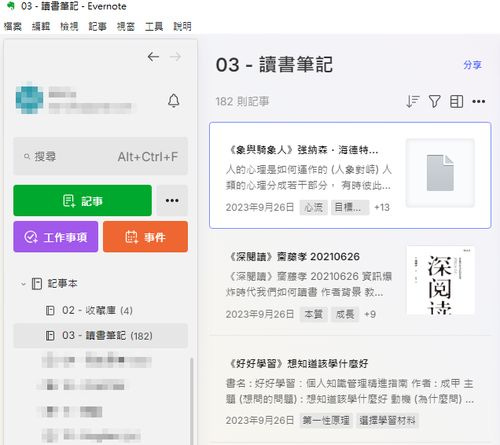Open the 視窗 menu

coord(126,26)
